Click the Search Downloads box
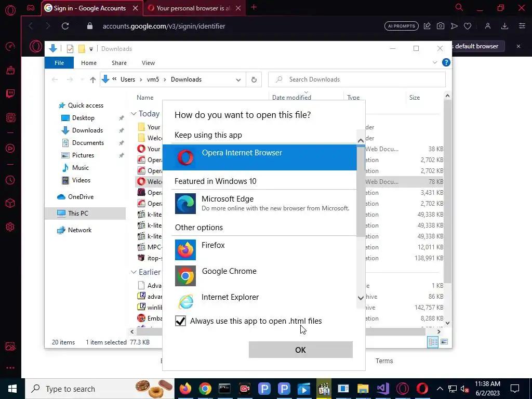This screenshot has width=532, height=399. [356, 79]
